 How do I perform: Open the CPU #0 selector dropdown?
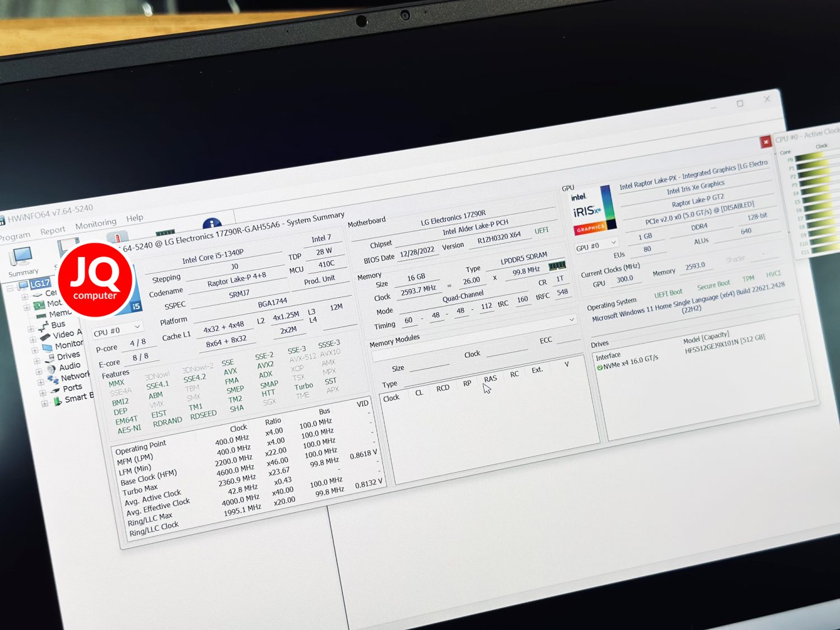pyautogui.click(x=118, y=330)
